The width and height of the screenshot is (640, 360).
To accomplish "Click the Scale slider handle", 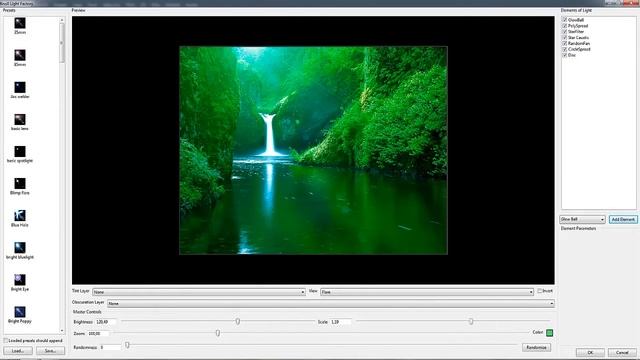I will (x=471, y=322).
